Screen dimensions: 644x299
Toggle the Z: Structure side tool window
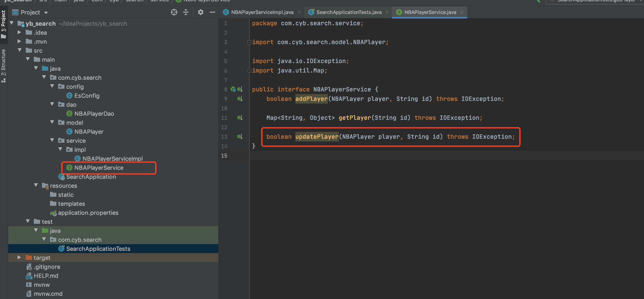click(4, 66)
